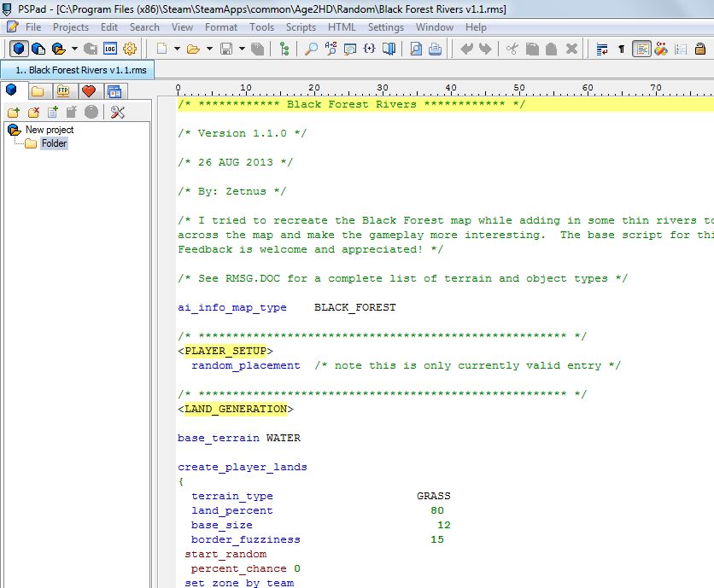Open the Projects menu
The width and height of the screenshot is (714, 588).
click(71, 27)
